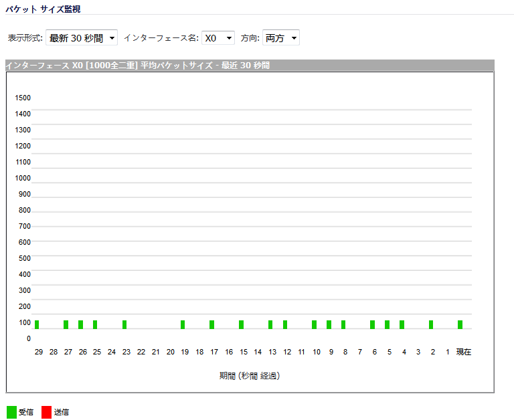This screenshot has width=514, height=420.
Task: Click the green bar at second 17
Action: (211, 324)
